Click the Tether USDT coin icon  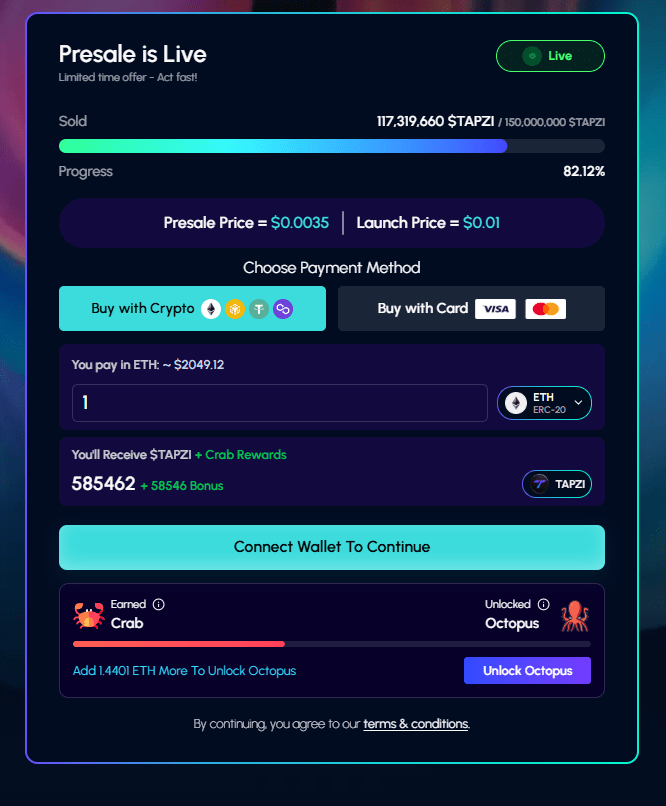pyautogui.click(x=259, y=309)
